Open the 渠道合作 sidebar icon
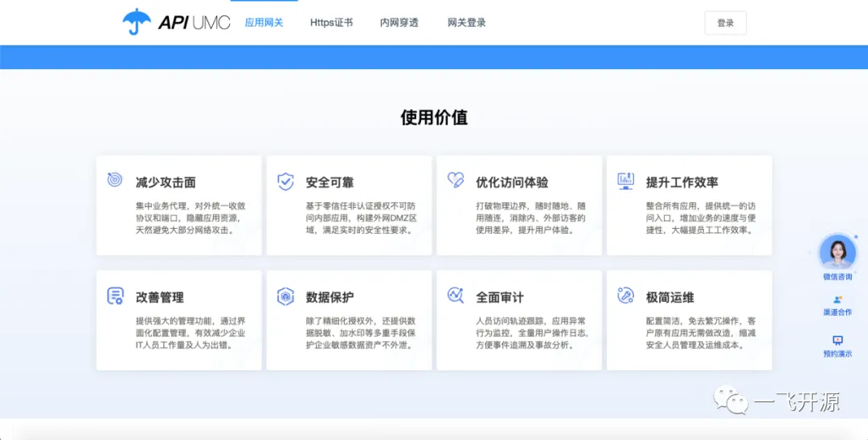Image resolution: width=868 pixels, height=440 pixels. [837, 299]
